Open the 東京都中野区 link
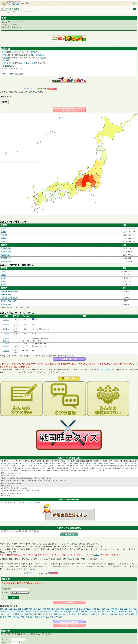This screenshot has height=644, width=138. [6, 258]
